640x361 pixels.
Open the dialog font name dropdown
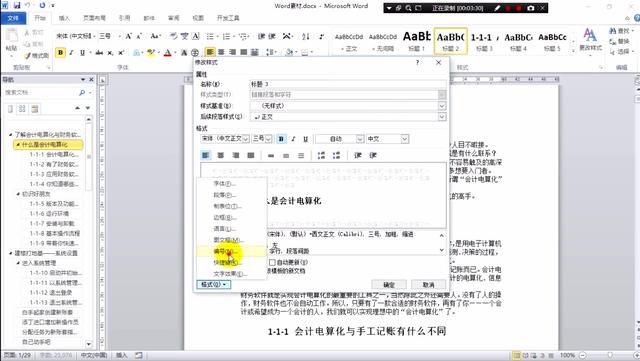(x=246, y=139)
